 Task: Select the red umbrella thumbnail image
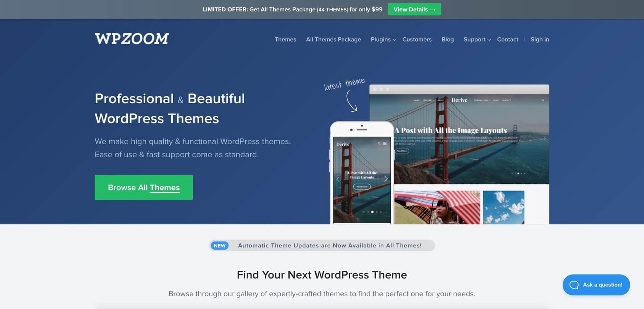437,207
